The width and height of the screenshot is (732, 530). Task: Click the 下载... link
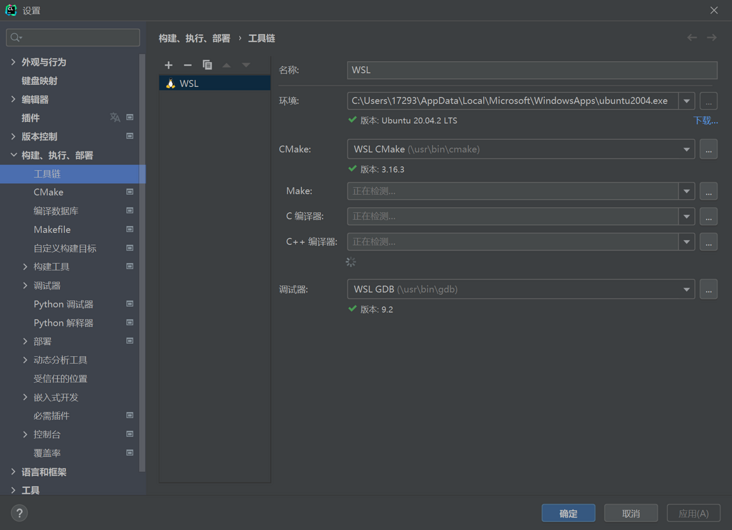coord(705,120)
